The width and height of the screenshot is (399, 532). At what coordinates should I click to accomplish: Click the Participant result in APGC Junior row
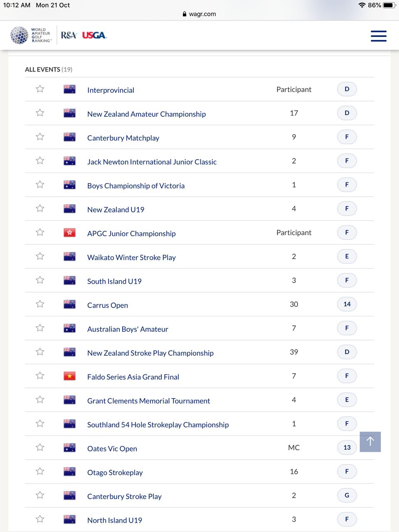click(294, 233)
